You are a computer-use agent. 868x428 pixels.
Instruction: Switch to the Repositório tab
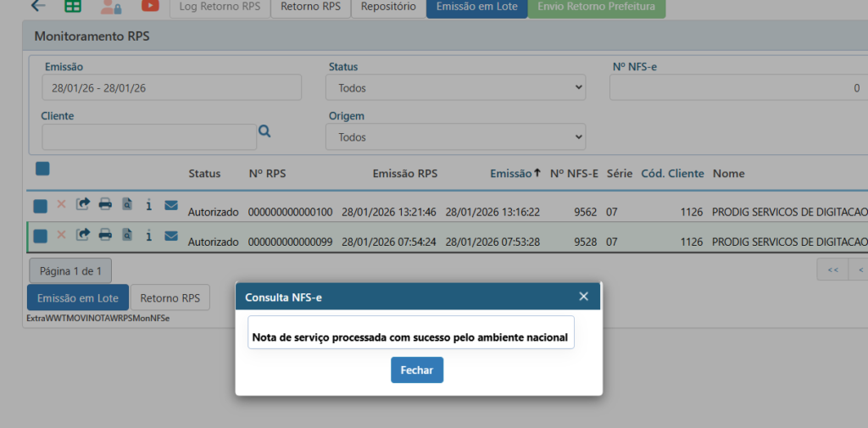pyautogui.click(x=387, y=7)
